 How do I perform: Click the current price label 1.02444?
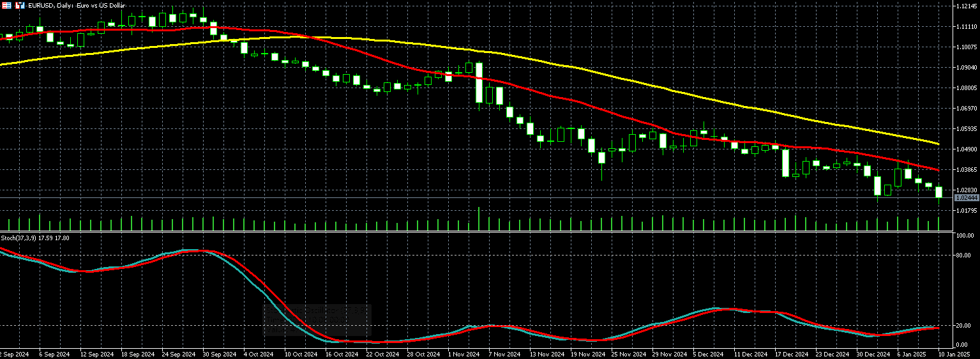coord(965,198)
